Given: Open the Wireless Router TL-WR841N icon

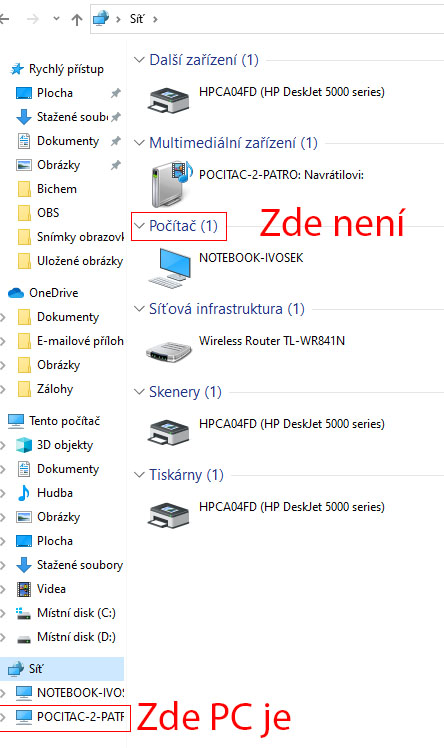Looking at the screenshot, I should click(x=169, y=352).
